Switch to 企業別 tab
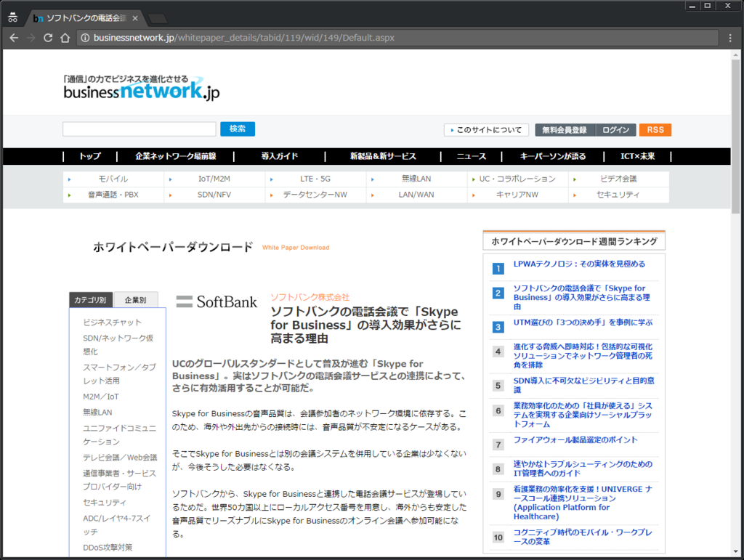Viewport: 744px width, 560px height. (x=136, y=300)
